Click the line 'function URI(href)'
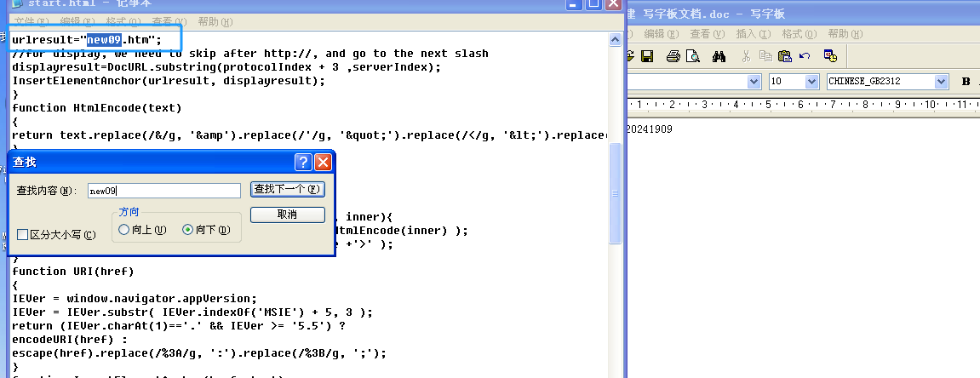Image resolution: width=980 pixels, height=378 pixels. coord(73,272)
